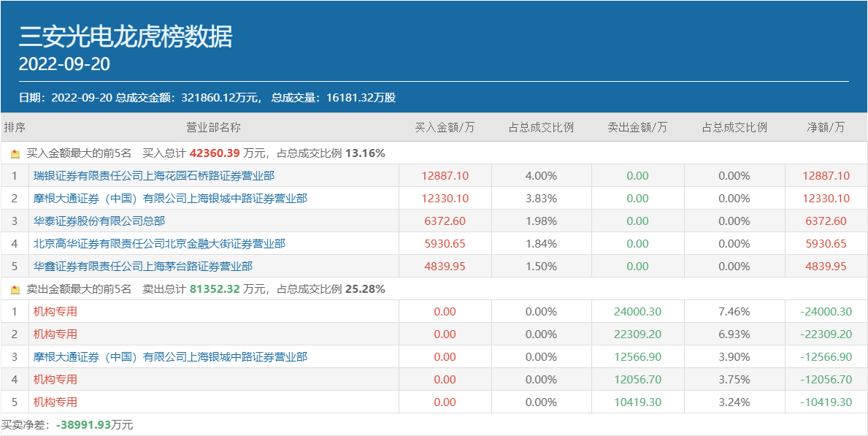Click the icon beside 卖出金额最大的前5名
868x436 pixels.
click(15, 289)
